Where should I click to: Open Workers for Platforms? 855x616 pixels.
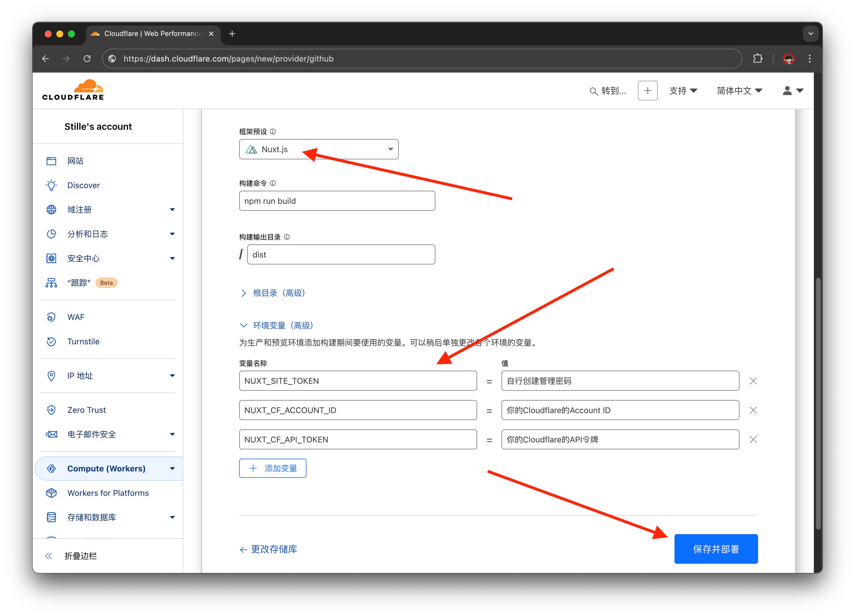(x=108, y=493)
